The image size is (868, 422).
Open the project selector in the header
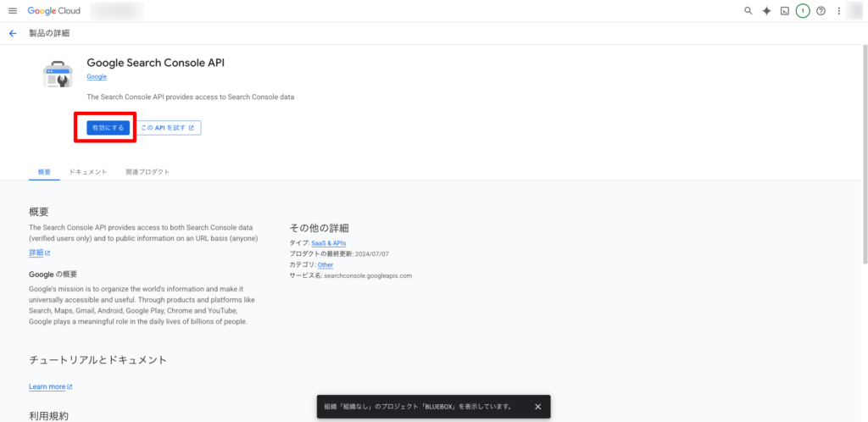pyautogui.click(x=116, y=11)
